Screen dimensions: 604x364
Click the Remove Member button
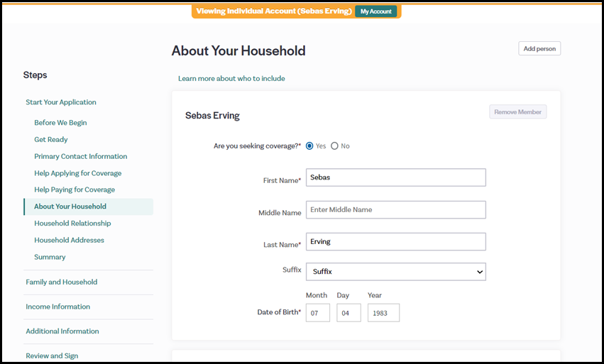point(517,112)
